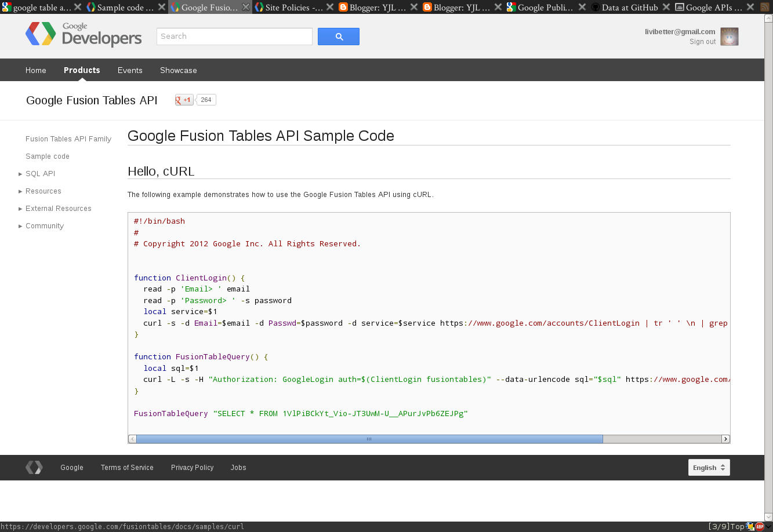Click the code scrollbar right arrow
Viewport: 773px width, 532px height.
pos(725,439)
